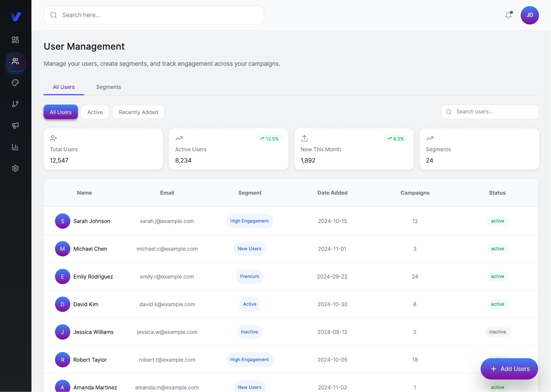The width and height of the screenshot is (551, 392).
Task: Click the V logo in the sidebar
Action: point(16,16)
